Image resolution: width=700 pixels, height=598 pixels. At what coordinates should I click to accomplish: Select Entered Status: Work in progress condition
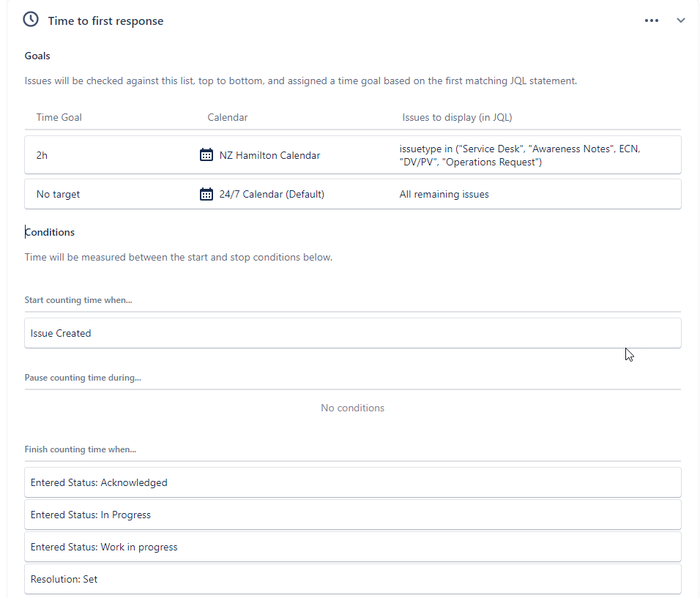tap(353, 547)
